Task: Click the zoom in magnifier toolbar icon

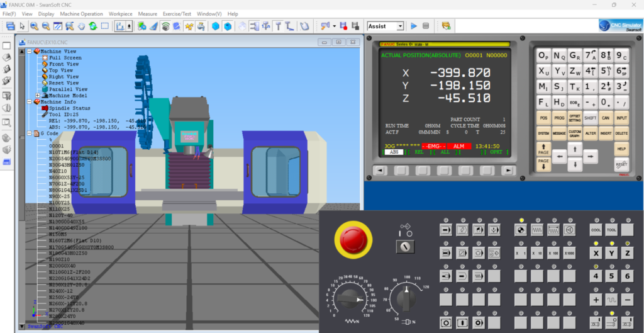Action: point(34,26)
